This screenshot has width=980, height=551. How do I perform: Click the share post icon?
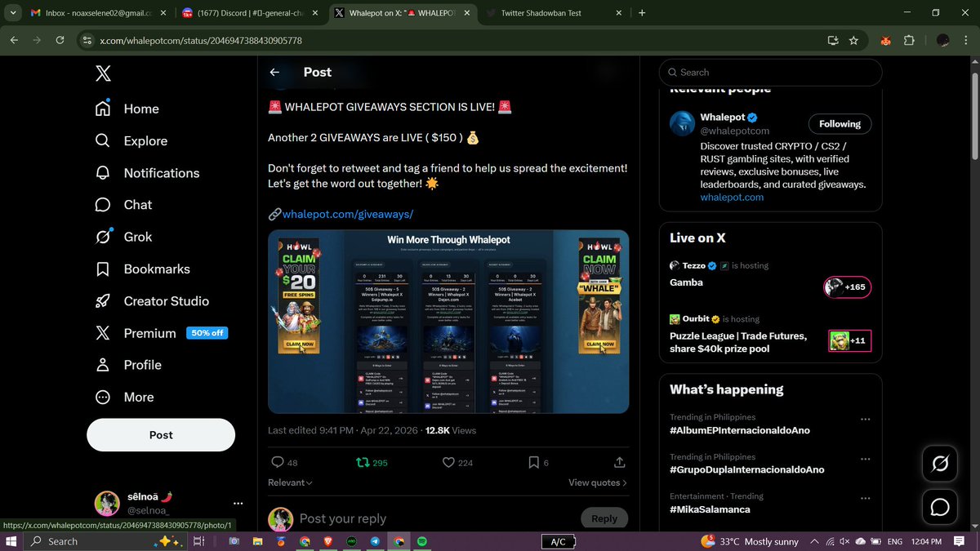620,462
